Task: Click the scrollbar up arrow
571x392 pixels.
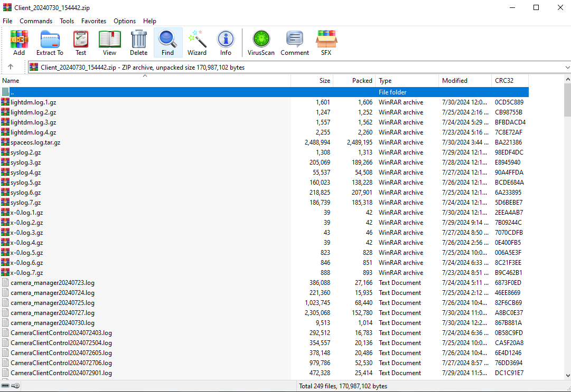Action: 567,79
